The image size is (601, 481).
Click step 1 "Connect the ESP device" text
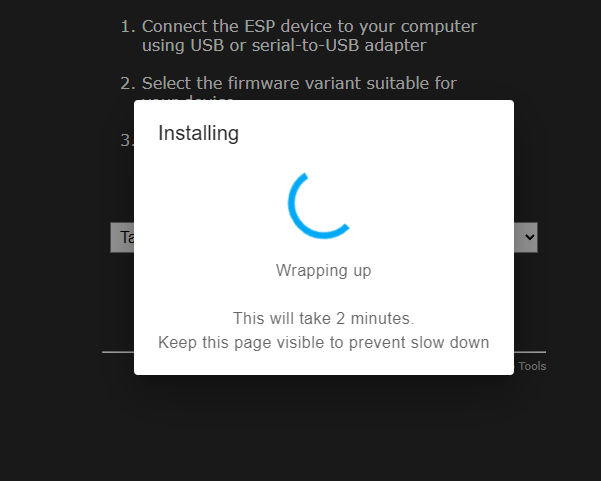click(309, 26)
